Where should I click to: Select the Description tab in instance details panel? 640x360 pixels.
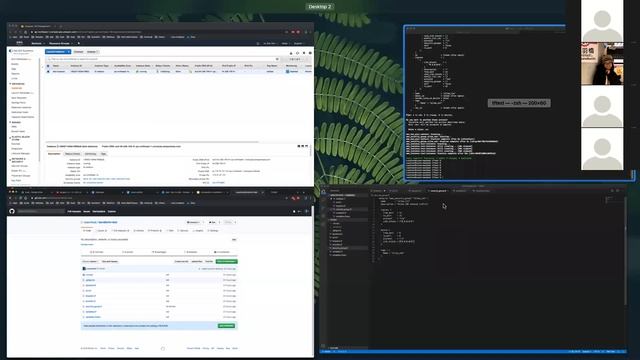click(x=54, y=154)
